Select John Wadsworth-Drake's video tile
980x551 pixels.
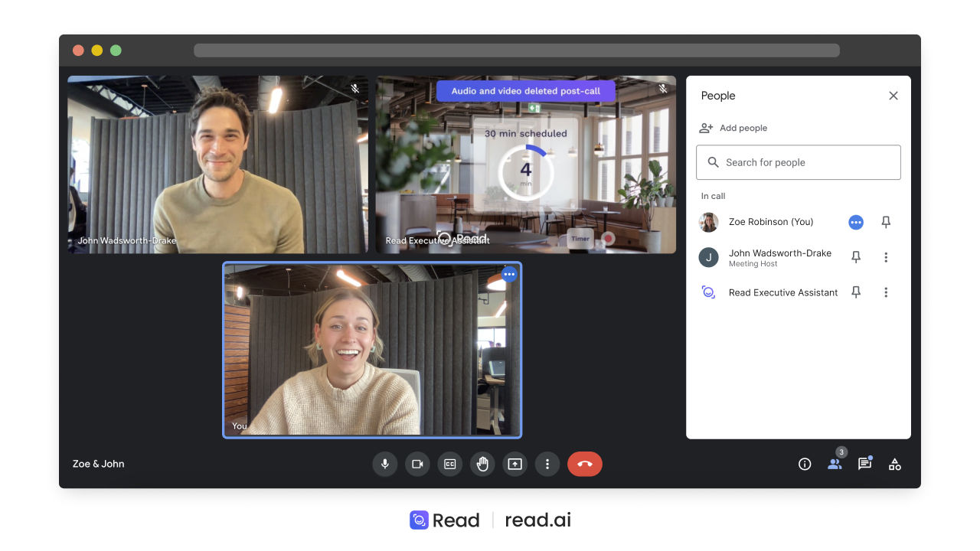pyautogui.click(x=217, y=165)
